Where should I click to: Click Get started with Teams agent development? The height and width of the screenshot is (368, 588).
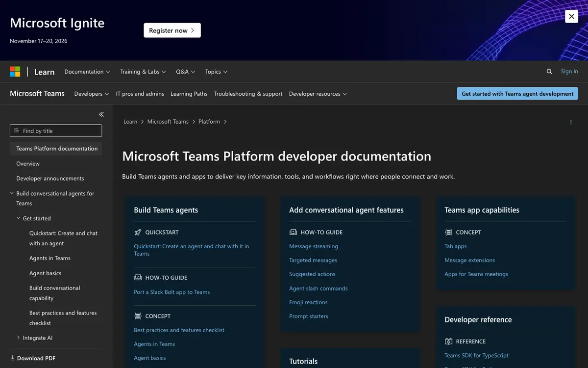[517, 94]
